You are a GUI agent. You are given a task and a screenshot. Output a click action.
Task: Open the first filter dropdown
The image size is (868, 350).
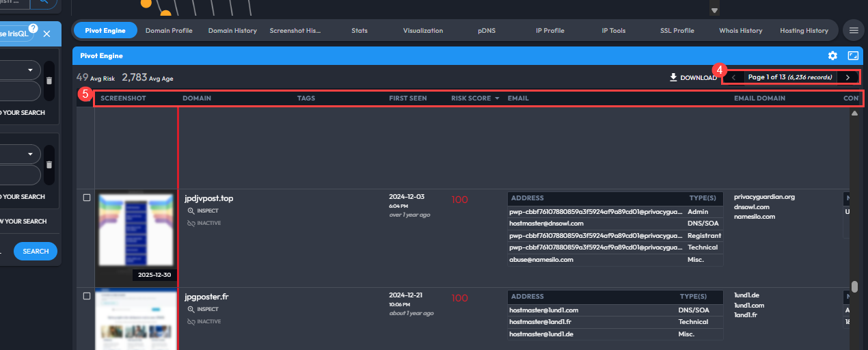tap(31, 70)
